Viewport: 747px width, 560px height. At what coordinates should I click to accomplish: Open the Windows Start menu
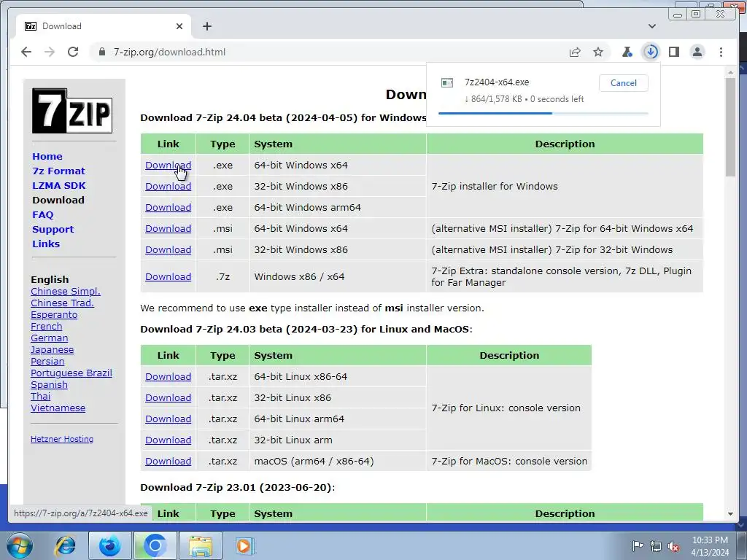(x=20, y=545)
